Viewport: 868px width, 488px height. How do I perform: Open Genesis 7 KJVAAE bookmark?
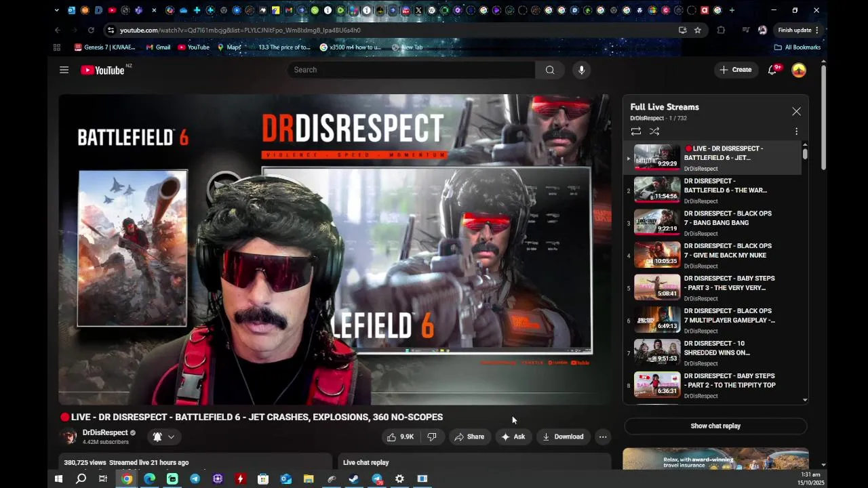point(105,47)
